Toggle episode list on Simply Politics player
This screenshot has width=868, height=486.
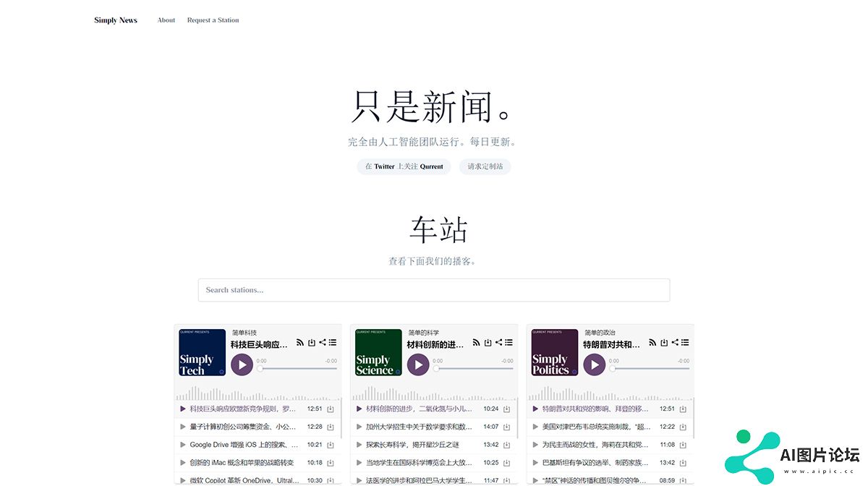coord(685,343)
